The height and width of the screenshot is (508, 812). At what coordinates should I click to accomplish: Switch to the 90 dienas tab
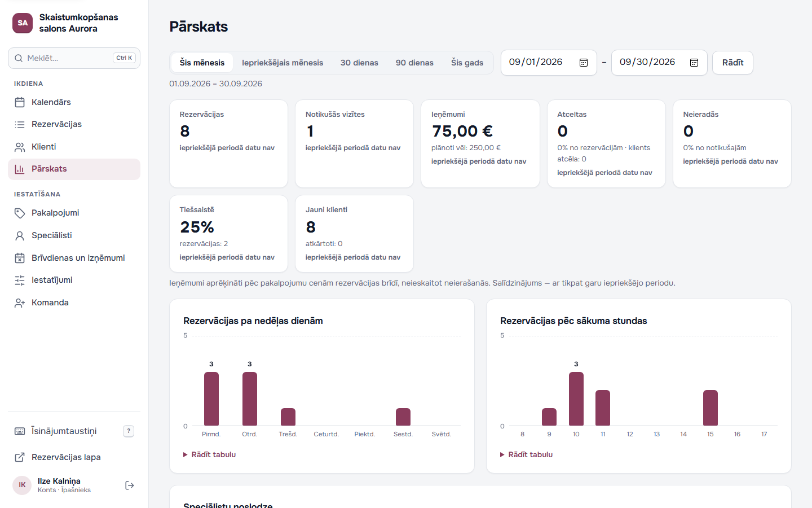coord(414,63)
